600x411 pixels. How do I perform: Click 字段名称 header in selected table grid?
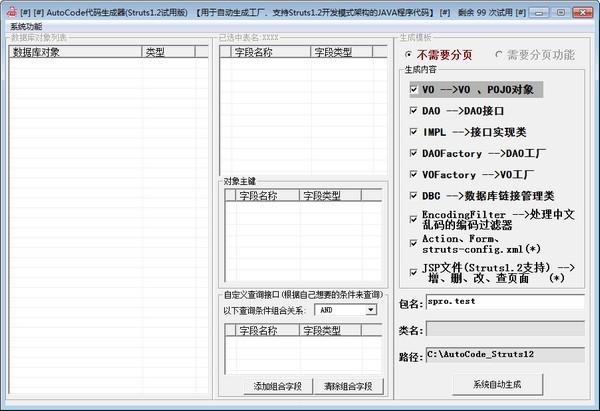tap(270, 52)
